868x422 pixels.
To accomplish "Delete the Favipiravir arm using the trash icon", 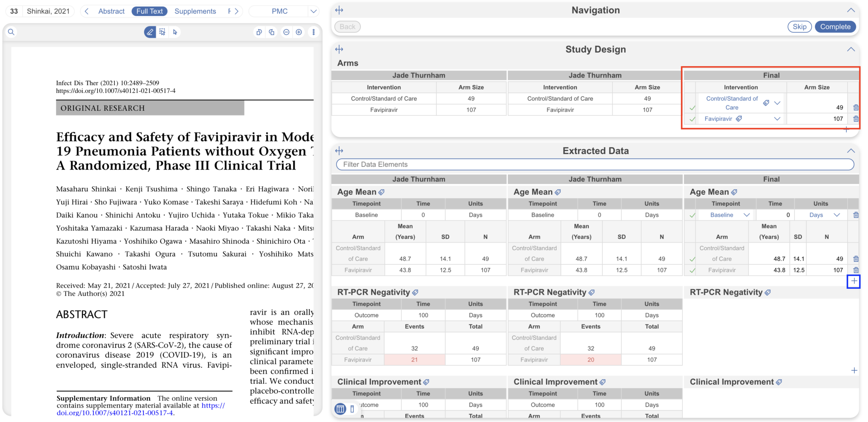I will [x=856, y=119].
